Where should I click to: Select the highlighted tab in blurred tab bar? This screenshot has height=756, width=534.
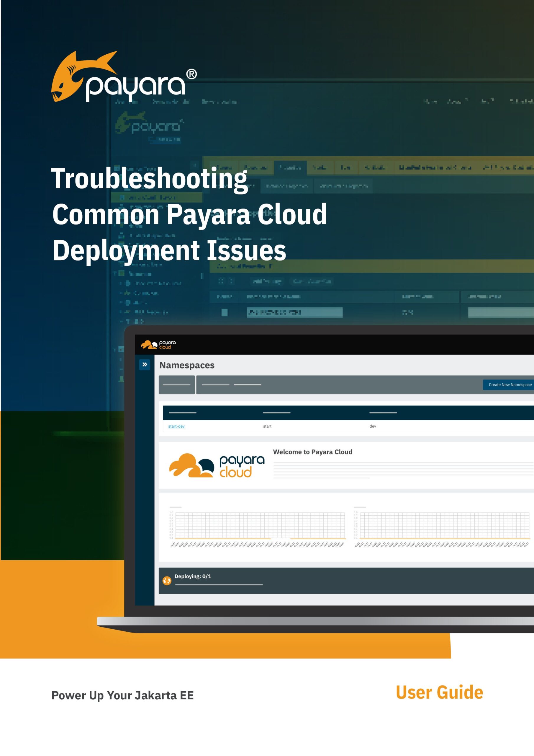click(x=290, y=168)
